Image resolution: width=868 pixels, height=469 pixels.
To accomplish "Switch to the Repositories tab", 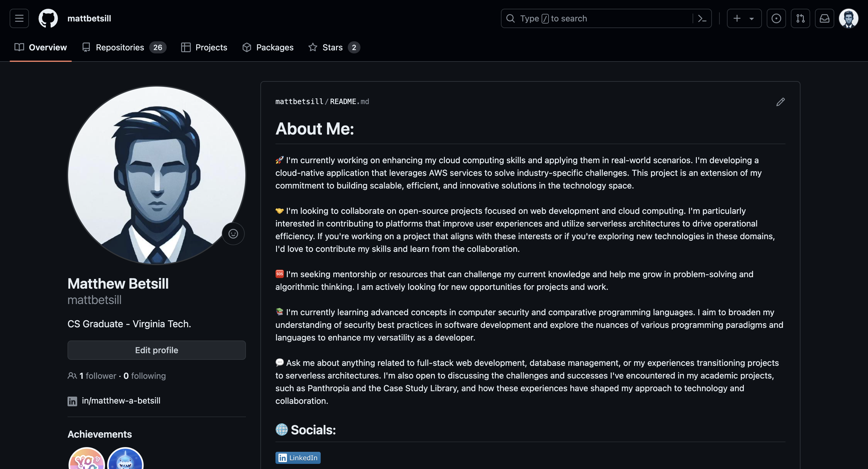I will (124, 47).
